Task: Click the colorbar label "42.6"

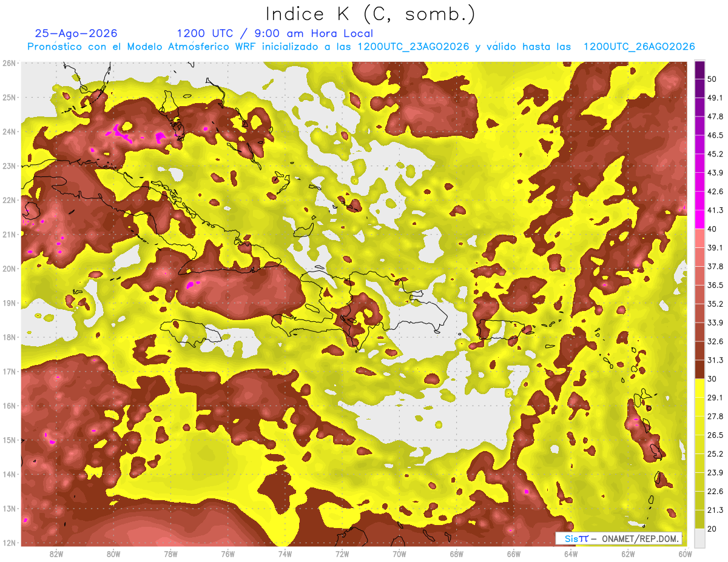Action: tap(715, 192)
